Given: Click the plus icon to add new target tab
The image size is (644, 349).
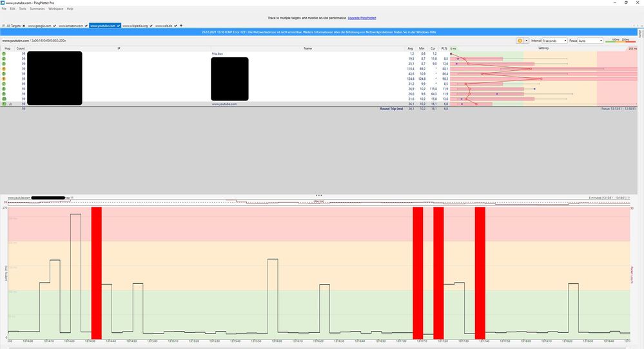Looking at the screenshot, I should pos(181,25).
